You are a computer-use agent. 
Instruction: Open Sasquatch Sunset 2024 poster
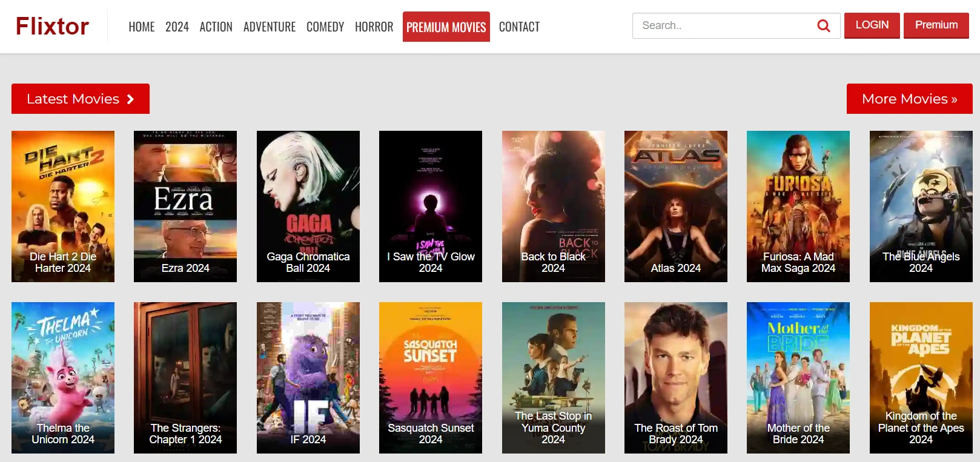point(431,378)
